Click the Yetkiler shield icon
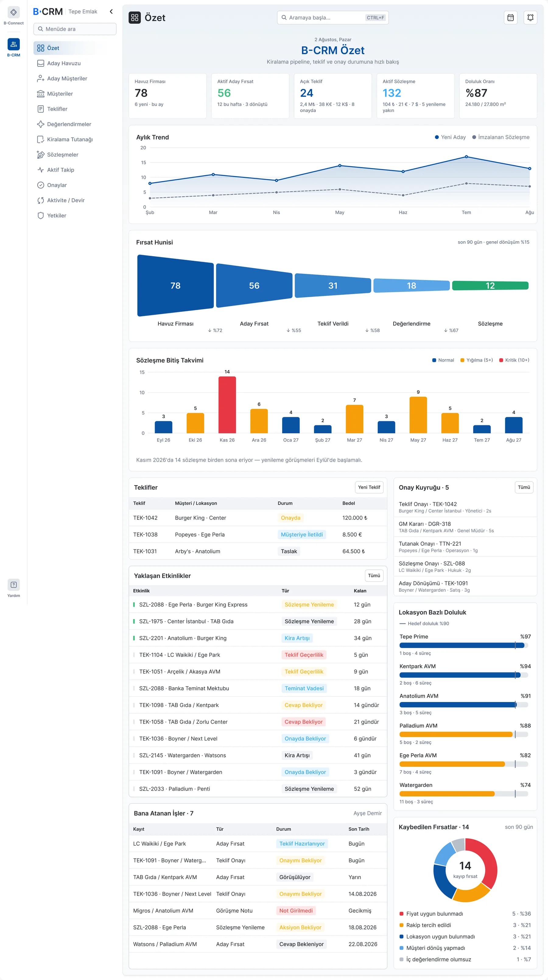This screenshot has height=980, width=548. click(x=41, y=215)
